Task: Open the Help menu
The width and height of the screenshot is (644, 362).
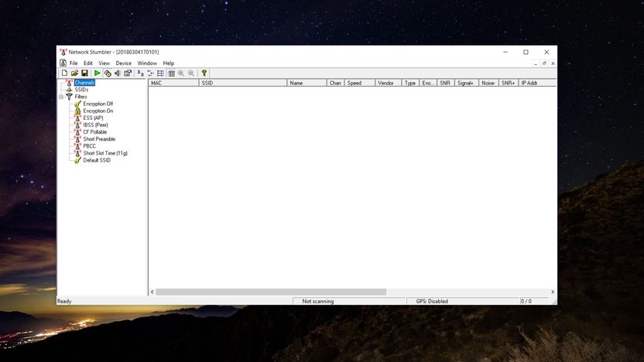Action: pos(169,63)
